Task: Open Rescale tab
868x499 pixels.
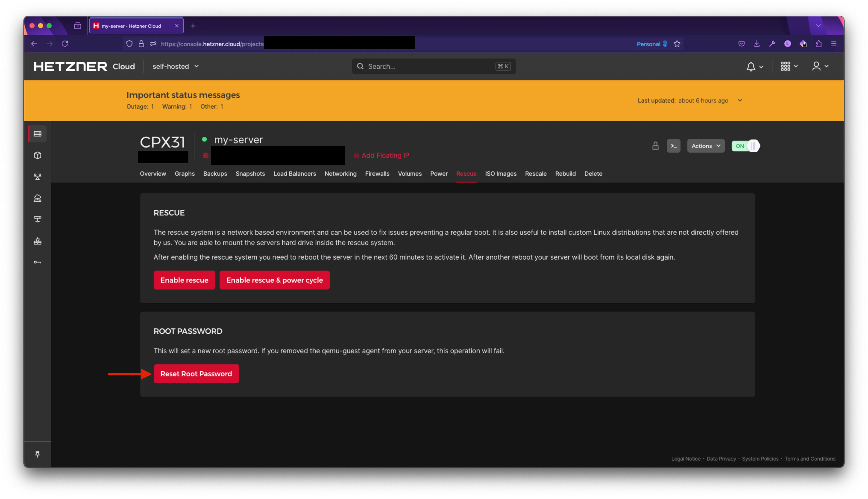Action: coord(536,174)
